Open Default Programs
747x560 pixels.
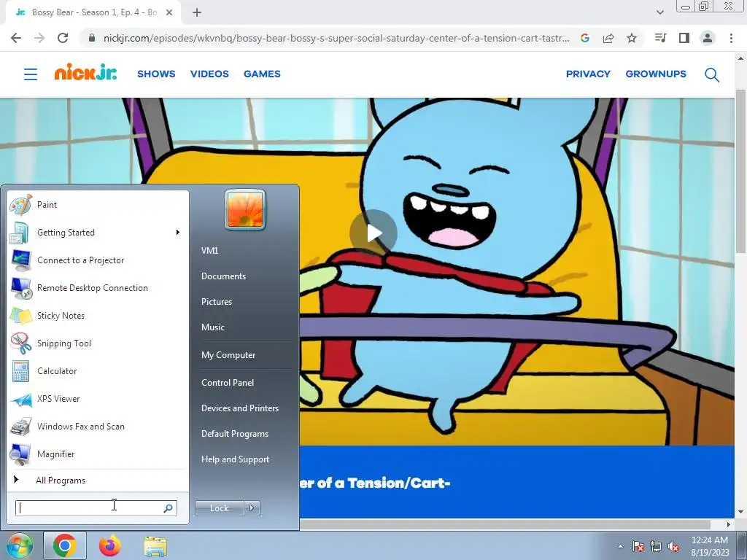tap(234, 434)
